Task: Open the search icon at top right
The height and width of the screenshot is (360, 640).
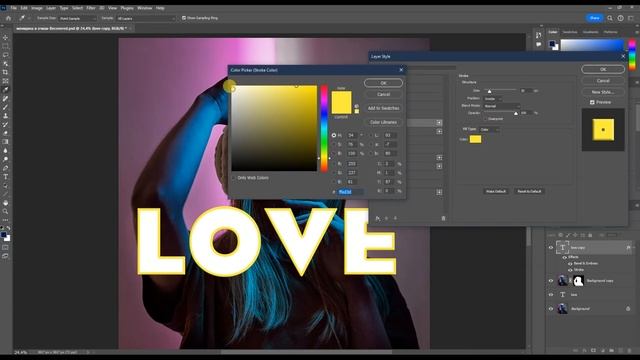Action: (x=610, y=18)
